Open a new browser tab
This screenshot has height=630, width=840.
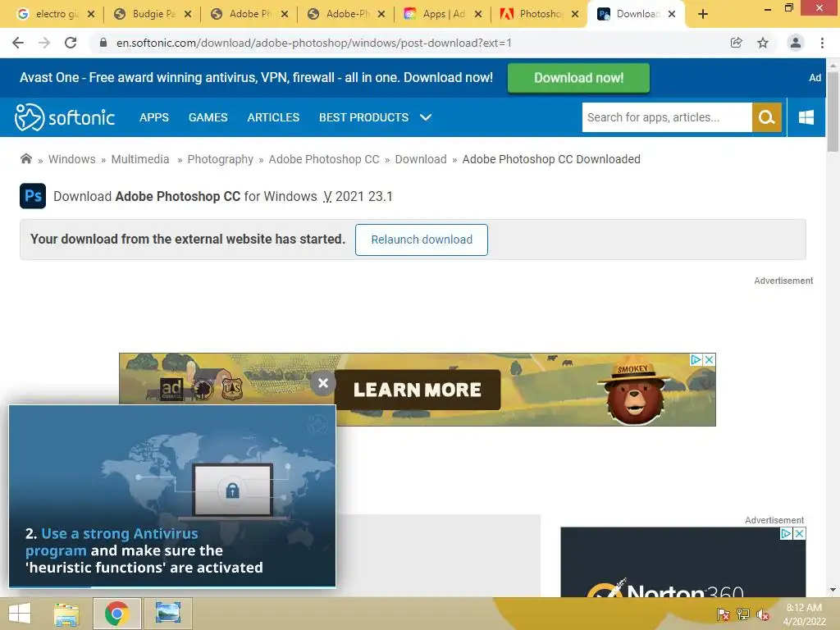tap(703, 15)
